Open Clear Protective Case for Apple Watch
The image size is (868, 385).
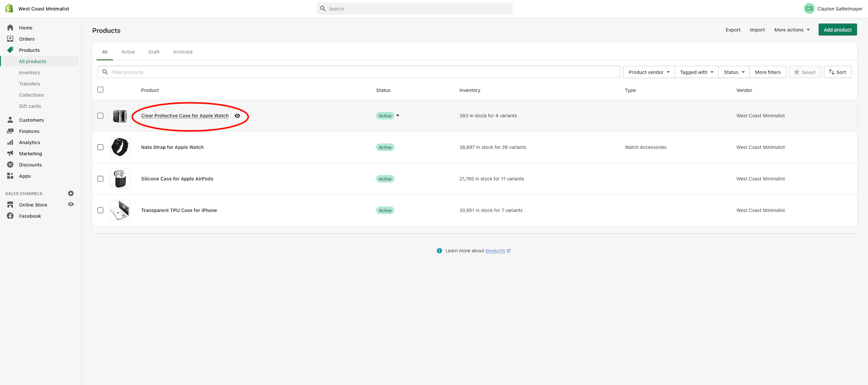(x=185, y=116)
